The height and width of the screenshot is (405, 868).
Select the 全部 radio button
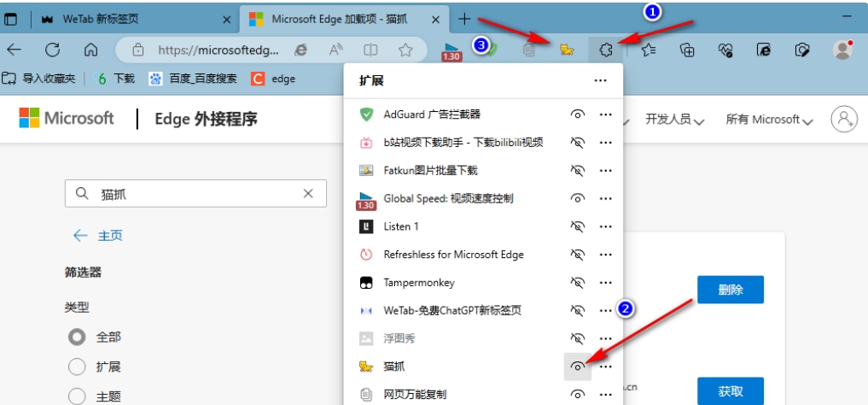77,337
